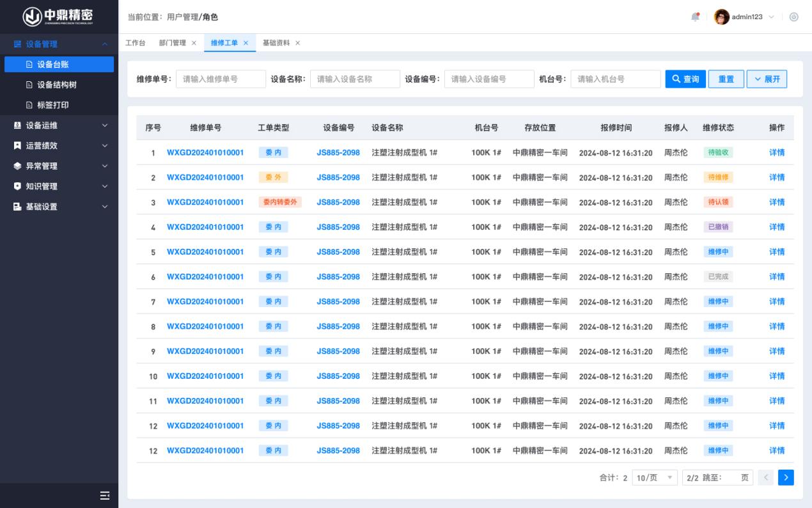Click the 跳至 page number input
The height and width of the screenshot is (508, 812).
pos(731,478)
